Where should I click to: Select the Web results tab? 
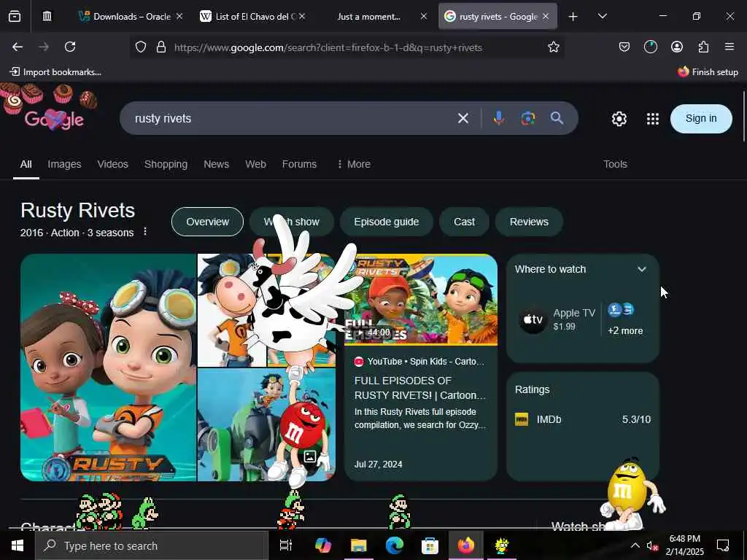click(x=255, y=164)
